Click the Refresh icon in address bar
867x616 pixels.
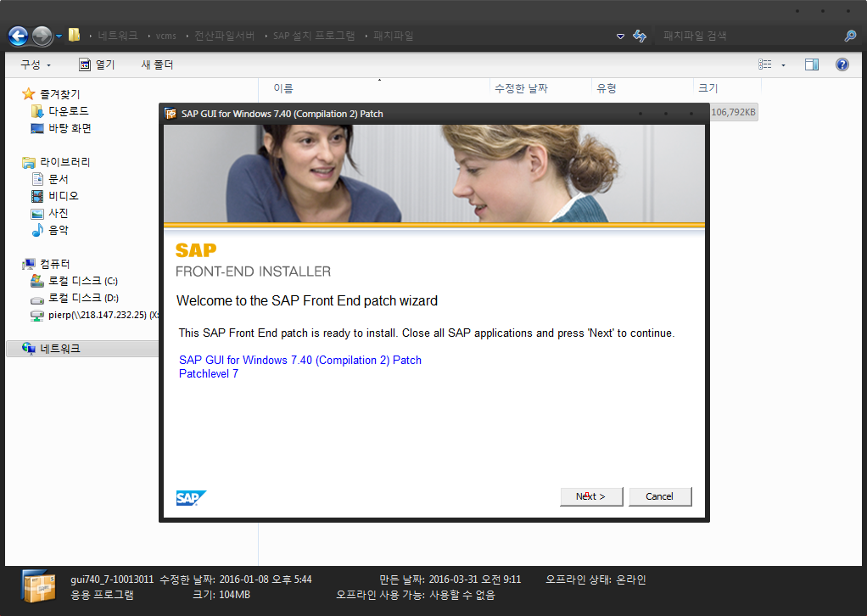point(640,36)
